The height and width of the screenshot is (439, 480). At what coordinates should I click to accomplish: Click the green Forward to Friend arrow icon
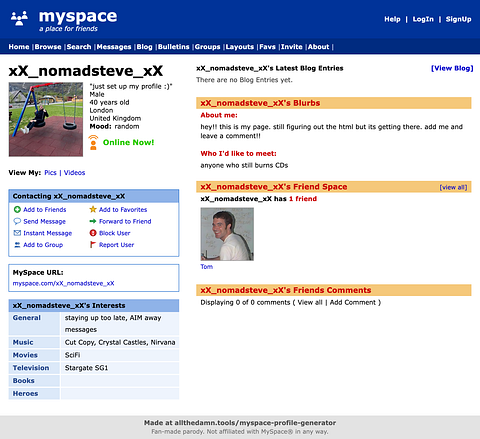click(x=93, y=221)
